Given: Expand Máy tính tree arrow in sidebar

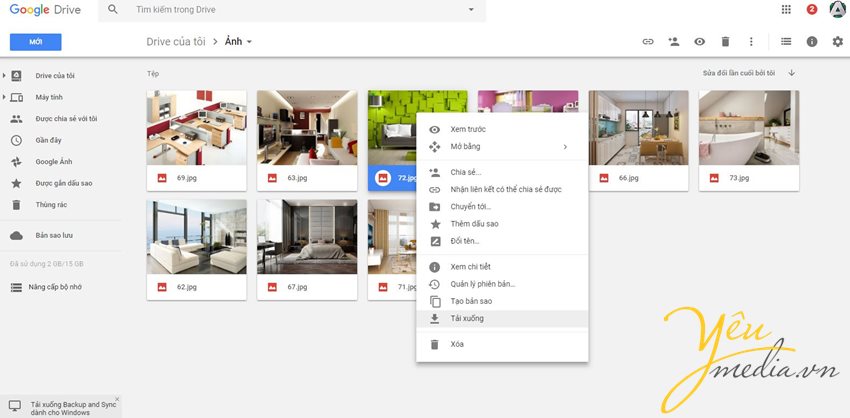Looking at the screenshot, I should point(4,97).
